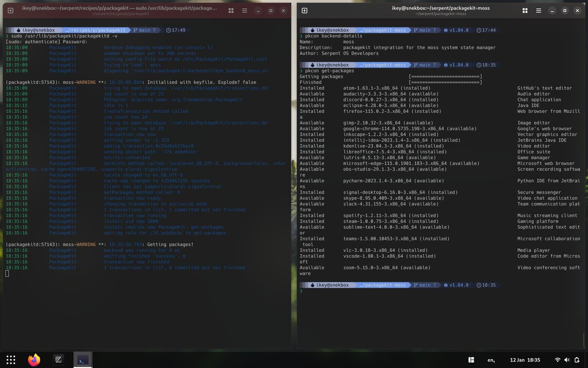This screenshot has height=368, width=588.
Task: Open the Wi-Fi network indicator
Action: tap(557, 360)
